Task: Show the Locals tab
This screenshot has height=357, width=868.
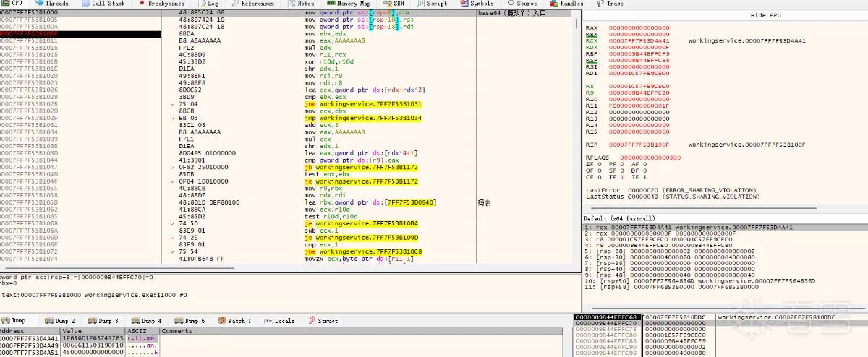Action: pyautogui.click(x=279, y=320)
